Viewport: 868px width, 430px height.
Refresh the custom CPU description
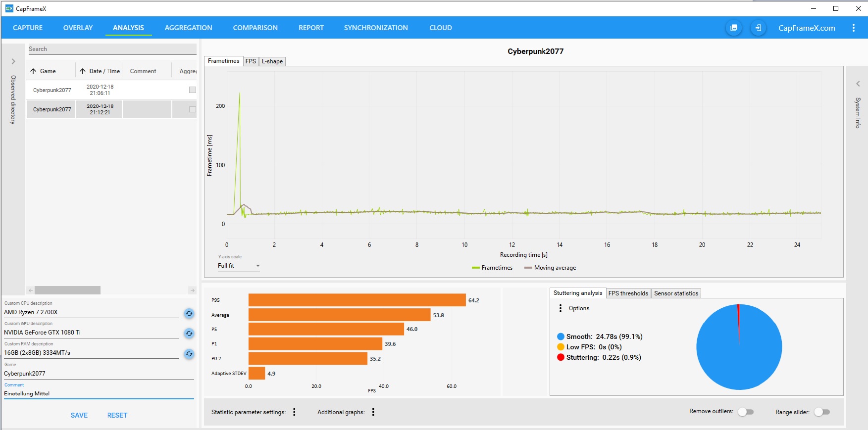(189, 313)
